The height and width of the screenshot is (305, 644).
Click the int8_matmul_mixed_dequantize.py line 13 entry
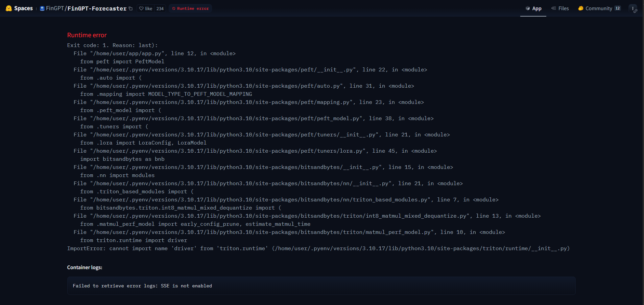point(307,216)
